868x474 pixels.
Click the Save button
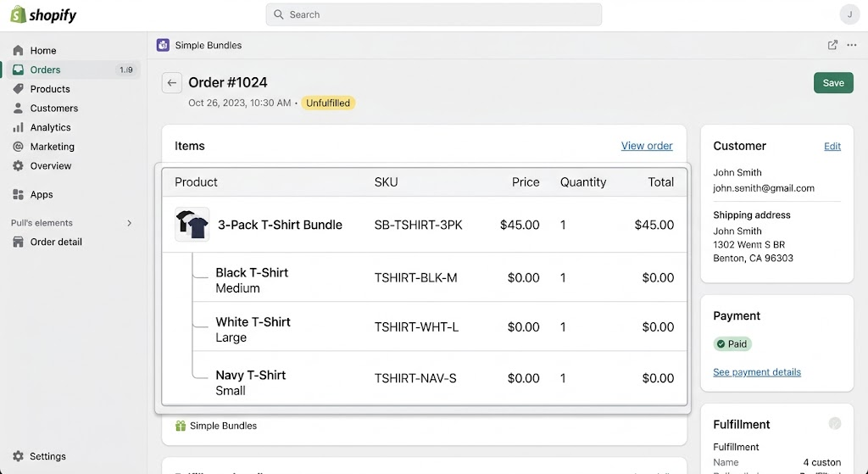tap(833, 83)
